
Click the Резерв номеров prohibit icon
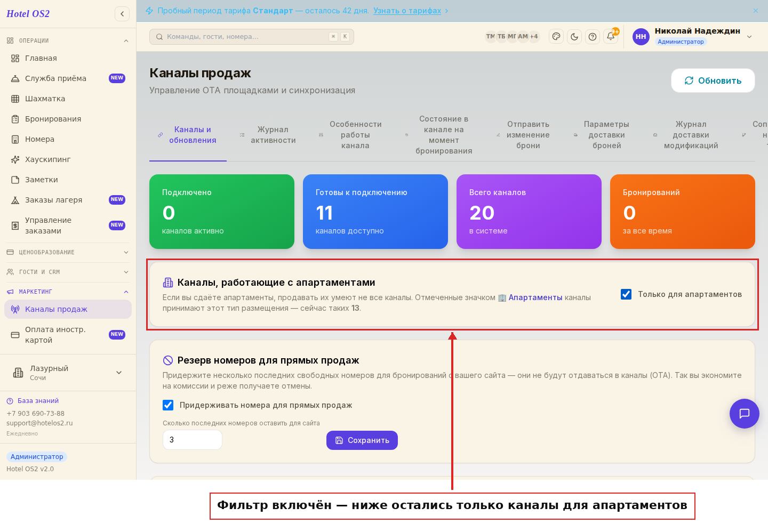click(x=168, y=360)
